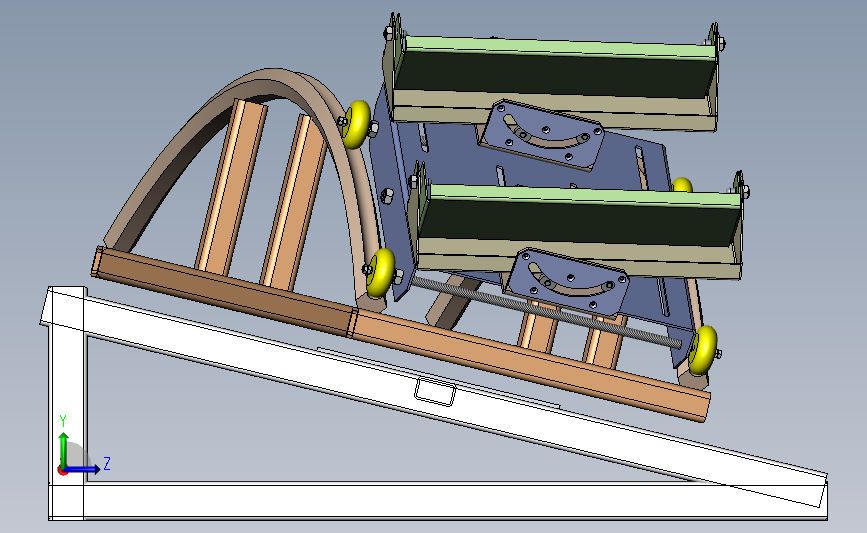Screen dimensions: 867x533
Task: Select the yellow wheel at the arch's lower right foot
Action: coord(381,272)
